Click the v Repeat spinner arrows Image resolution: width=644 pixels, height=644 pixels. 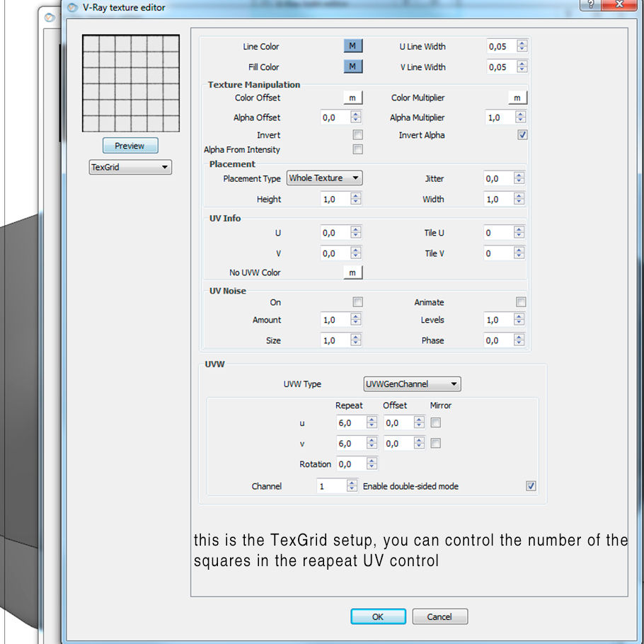coord(372,443)
